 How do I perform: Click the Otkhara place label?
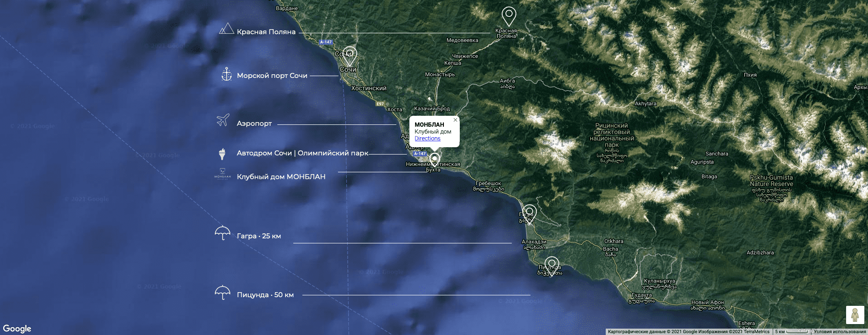pyautogui.click(x=613, y=241)
